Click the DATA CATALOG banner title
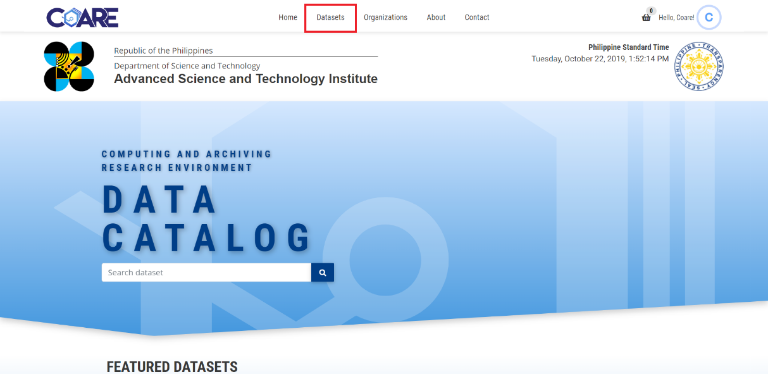This screenshot has height=374, width=768. tap(206, 219)
